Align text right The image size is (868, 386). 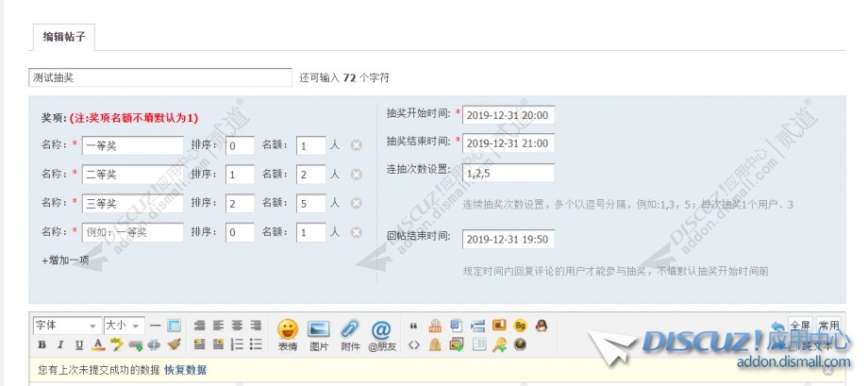tap(256, 326)
